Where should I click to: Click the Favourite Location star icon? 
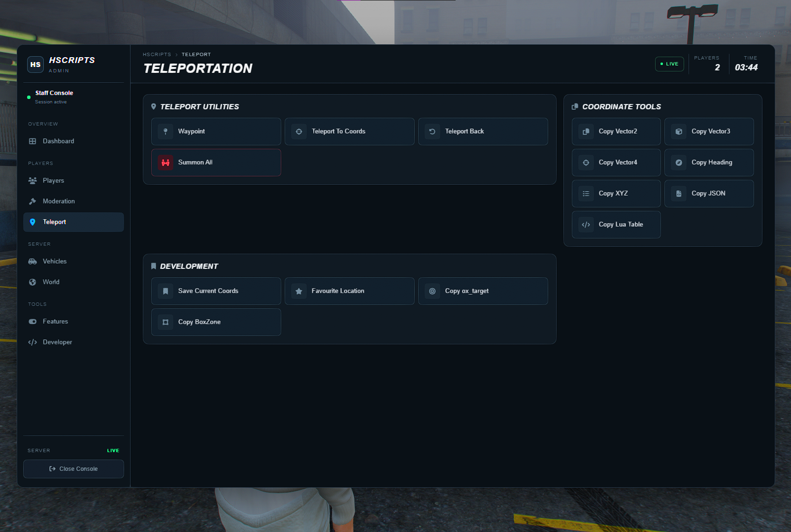[299, 291]
